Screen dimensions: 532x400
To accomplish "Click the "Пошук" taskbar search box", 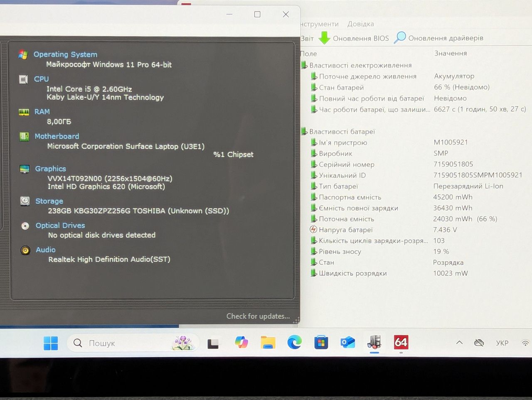I will (x=133, y=343).
